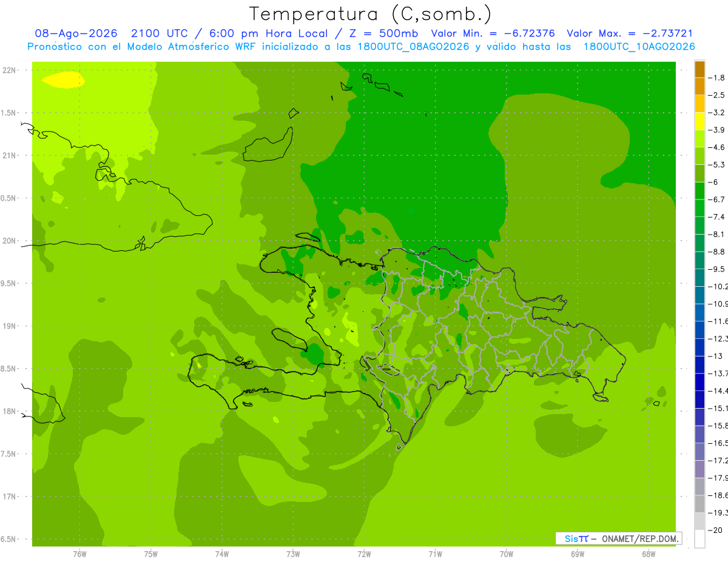Click the 17N latitude axis label
728x562 pixels.
tap(9, 497)
